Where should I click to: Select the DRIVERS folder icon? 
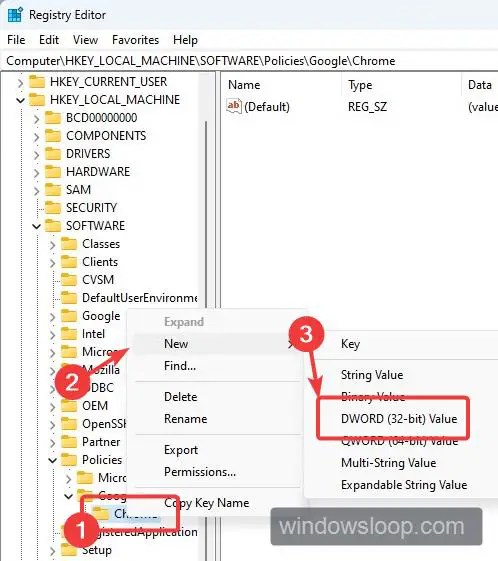point(53,153)
